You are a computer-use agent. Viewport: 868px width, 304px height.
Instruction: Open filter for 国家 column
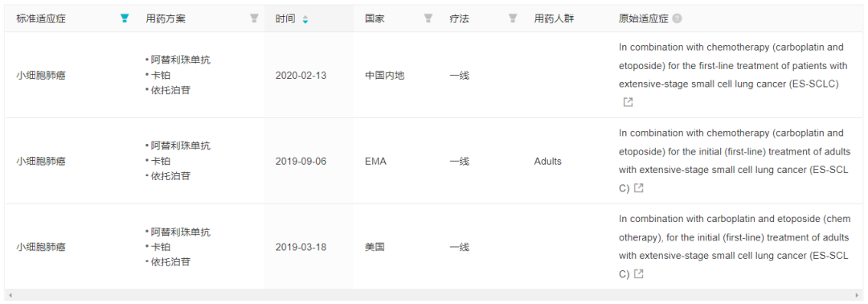(x=428, y=18)
